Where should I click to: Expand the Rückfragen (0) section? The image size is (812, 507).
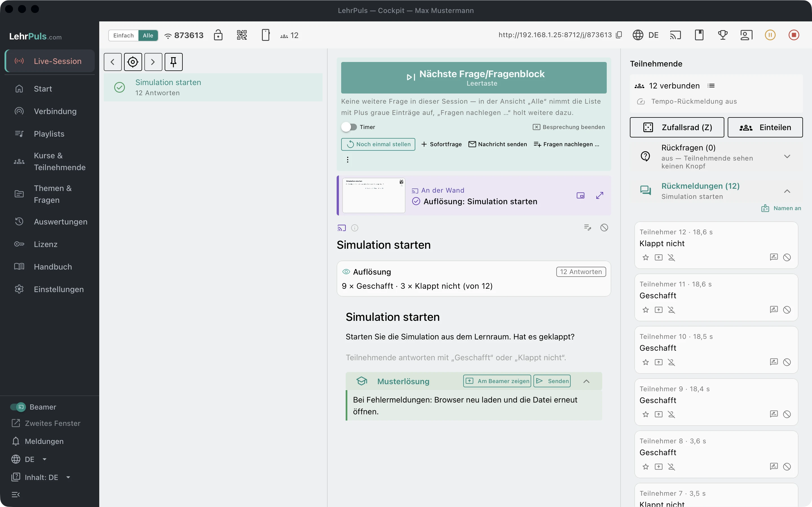(787, 156)
